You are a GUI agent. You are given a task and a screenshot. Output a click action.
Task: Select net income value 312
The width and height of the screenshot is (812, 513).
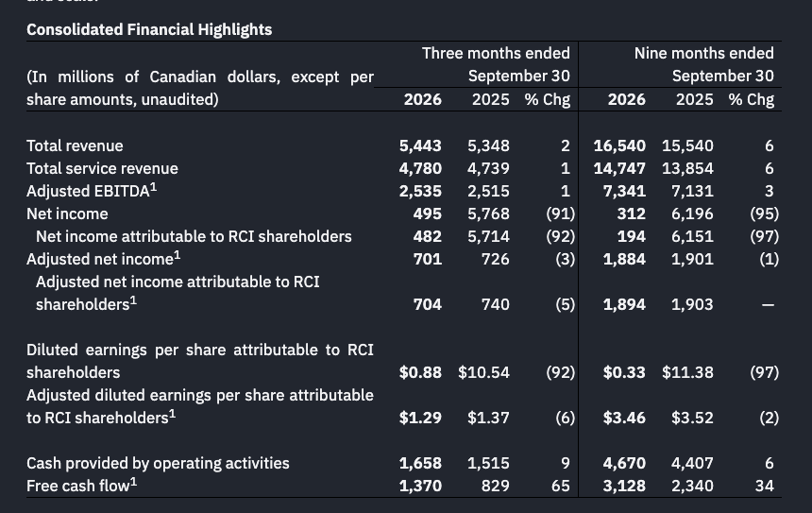632,214
